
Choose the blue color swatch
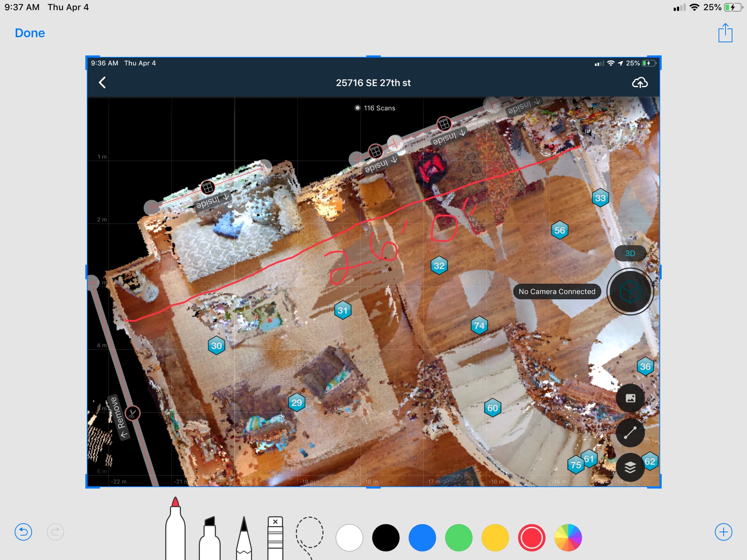pyautogui.click(x=422, y=538)
